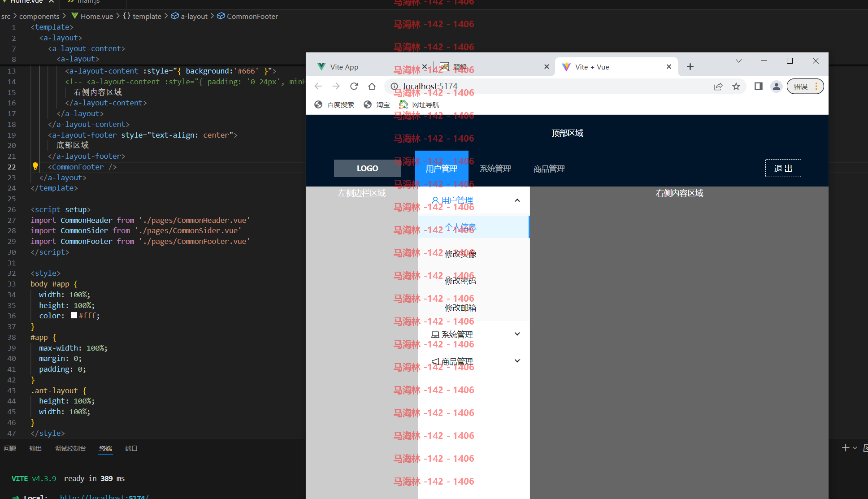The image size is (868, 499).
Task: Open the browser profile avatar
Action: pos(777,87)
